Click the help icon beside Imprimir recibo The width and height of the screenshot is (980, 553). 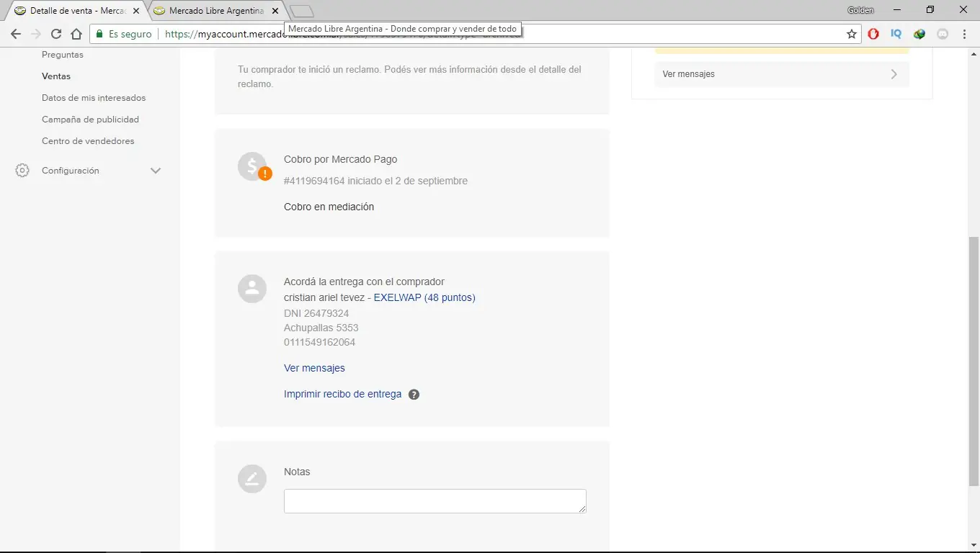[x=414, y=395]
